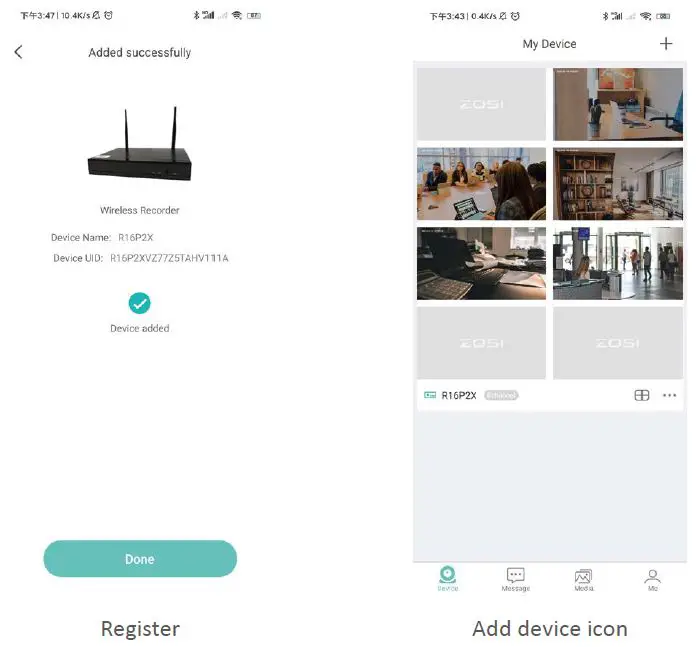Image resolution: width=696 pixels, height=647 pixels.
Task: Open the Me profile tab
Action: [652, 580]
